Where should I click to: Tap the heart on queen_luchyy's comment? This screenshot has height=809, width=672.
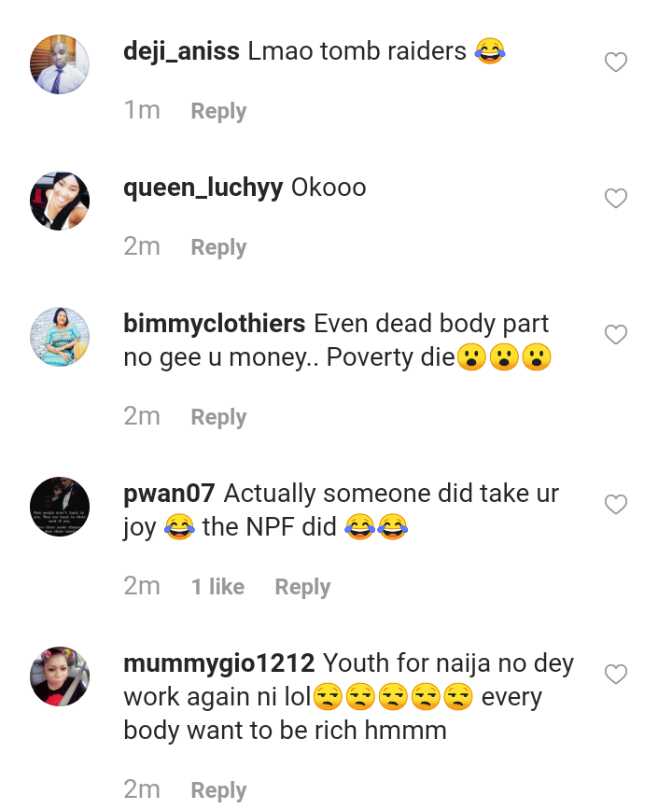615,199
